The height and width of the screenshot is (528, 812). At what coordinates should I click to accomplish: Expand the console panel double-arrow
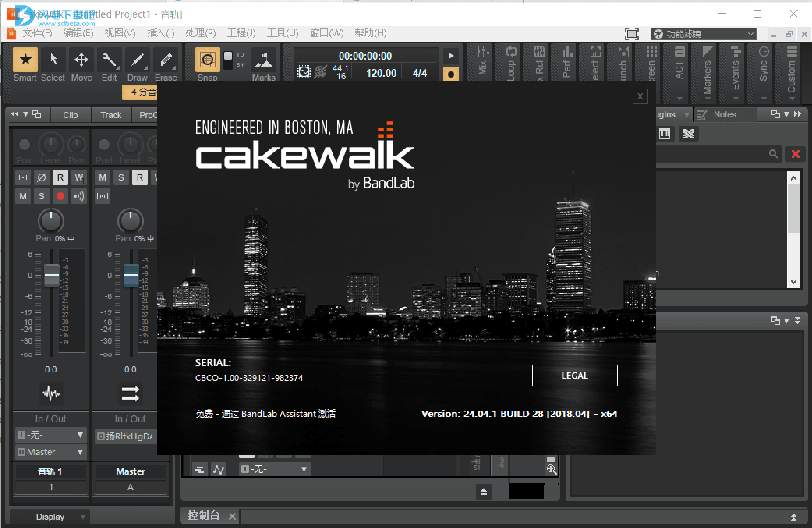pos(793,517)
